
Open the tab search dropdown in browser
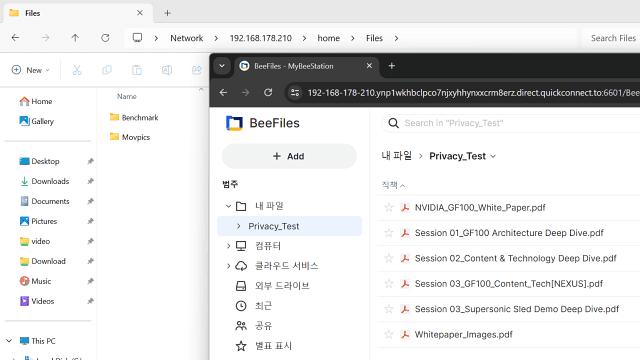(x=222, y=66)
